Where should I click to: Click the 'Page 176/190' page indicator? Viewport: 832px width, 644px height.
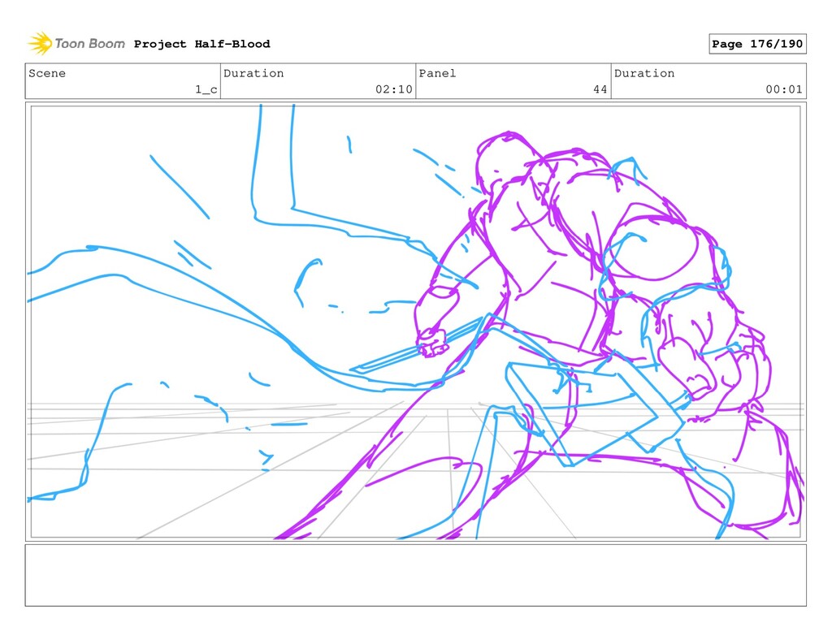[757, 44]
